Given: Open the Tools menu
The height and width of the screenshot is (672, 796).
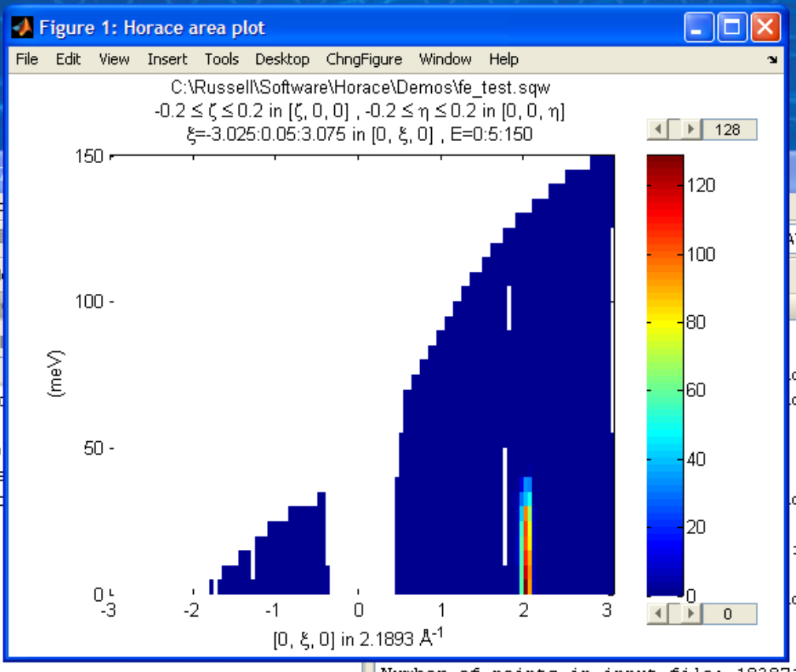Looking at the screenshot, I should [221, 59].
